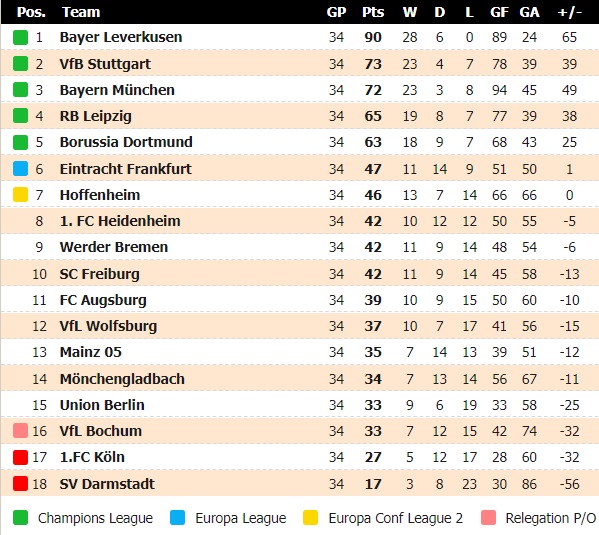Click the blue Europa League marker beside Eintracht Frankfurt
Image resolution: width=599 pixels, height=535 pixels.
pos(20,169)
